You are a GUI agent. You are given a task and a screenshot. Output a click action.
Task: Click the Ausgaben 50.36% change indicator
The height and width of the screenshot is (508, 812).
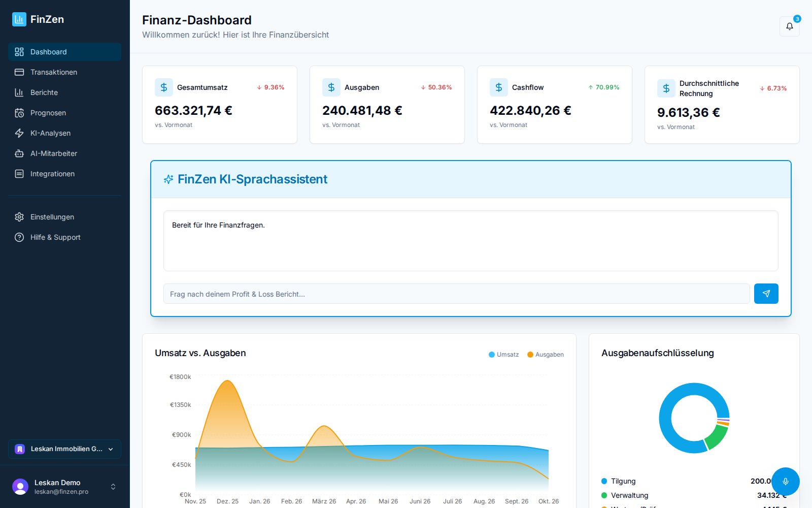(436, 87)
